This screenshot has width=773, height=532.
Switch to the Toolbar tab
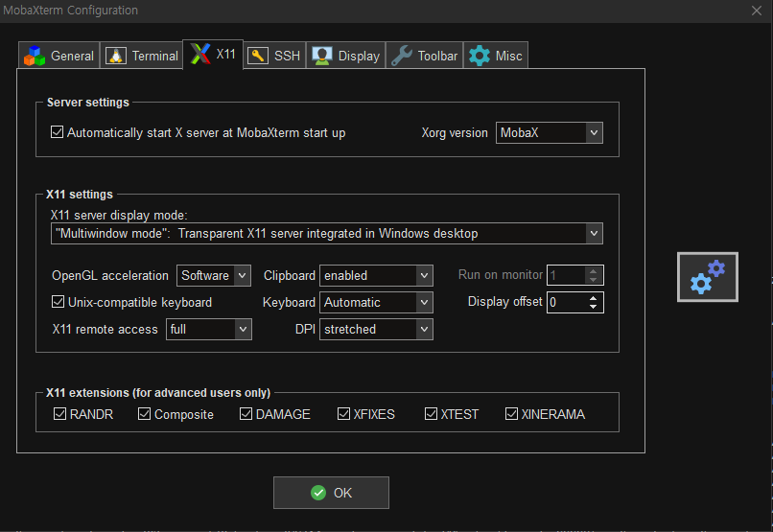425,56
